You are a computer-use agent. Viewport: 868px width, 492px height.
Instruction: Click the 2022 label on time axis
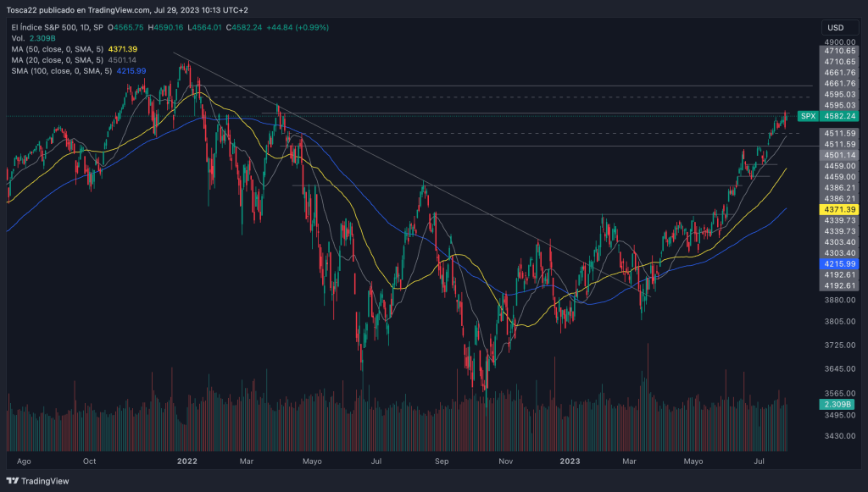tap(186, 462)
